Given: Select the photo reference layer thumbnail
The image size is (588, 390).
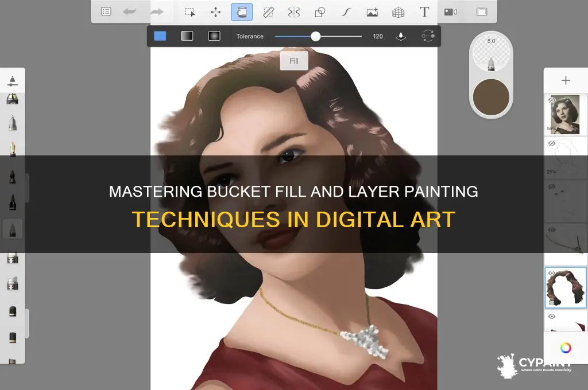Looking at the screenshot, I should (x=565, y=114).
